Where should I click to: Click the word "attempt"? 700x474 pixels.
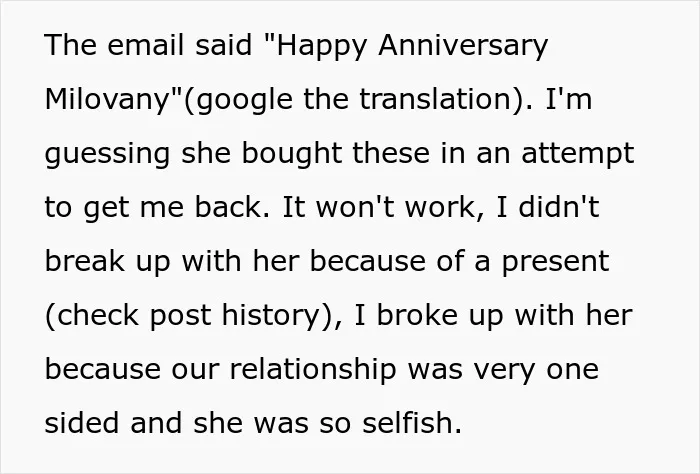click(x=578, y=154)
